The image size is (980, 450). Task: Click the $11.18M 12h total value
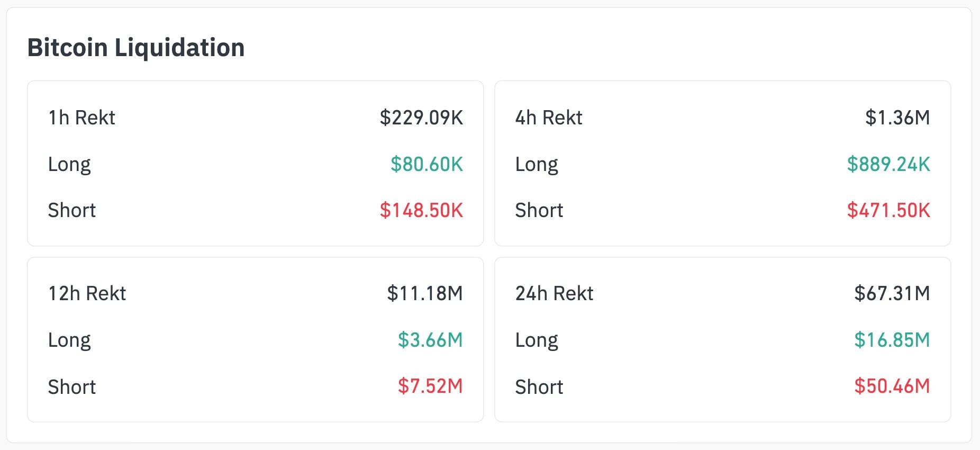pos(425,293)
